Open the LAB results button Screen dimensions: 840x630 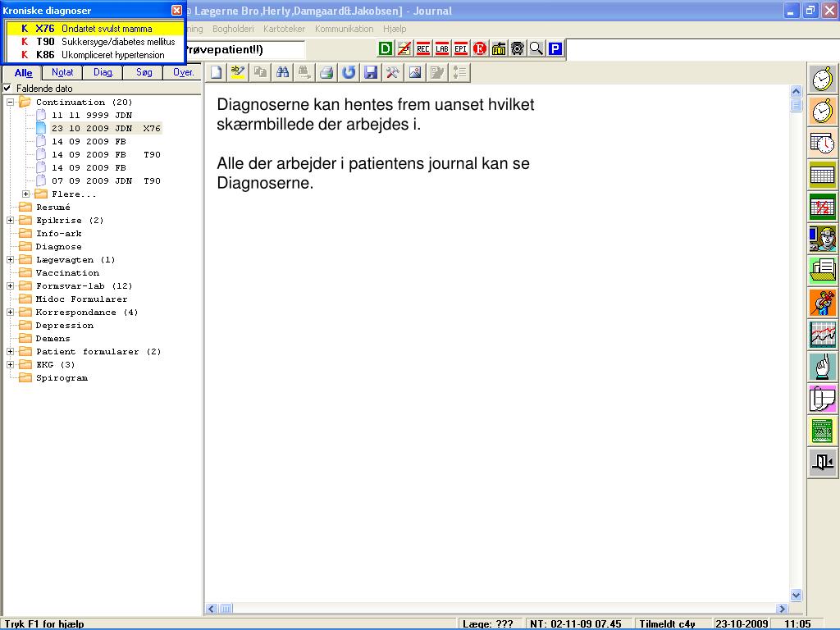(442, 48)
